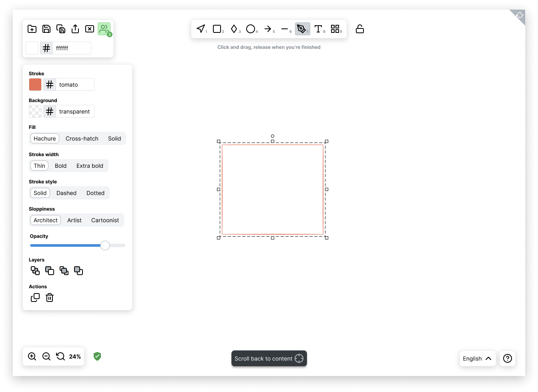
Task: Select the Ellipse tool
Action: click(x=251, y=28)
